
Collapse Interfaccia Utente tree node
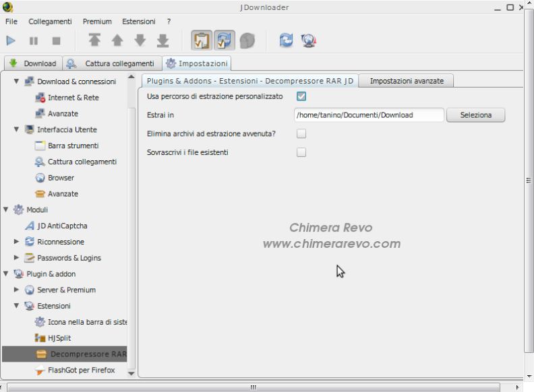click(x=16, y=129)
